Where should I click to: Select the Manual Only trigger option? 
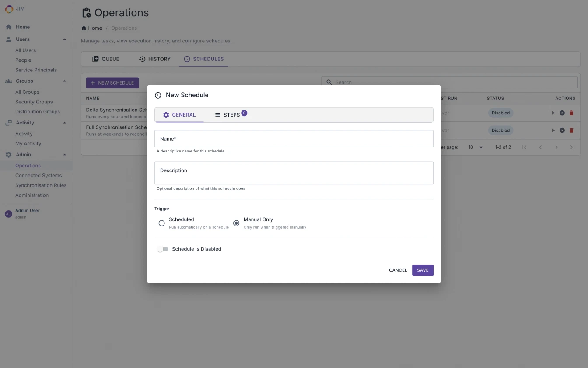coord(236,223)
